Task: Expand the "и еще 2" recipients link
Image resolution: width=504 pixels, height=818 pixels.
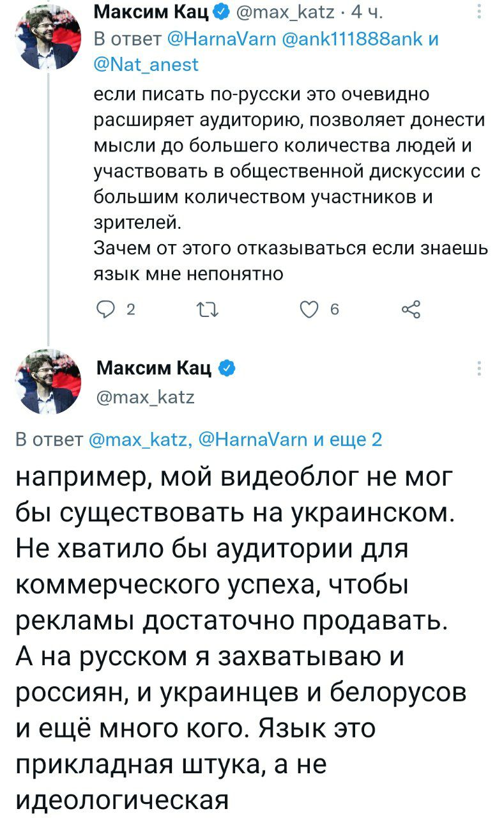Action: (x=347, y=439)
